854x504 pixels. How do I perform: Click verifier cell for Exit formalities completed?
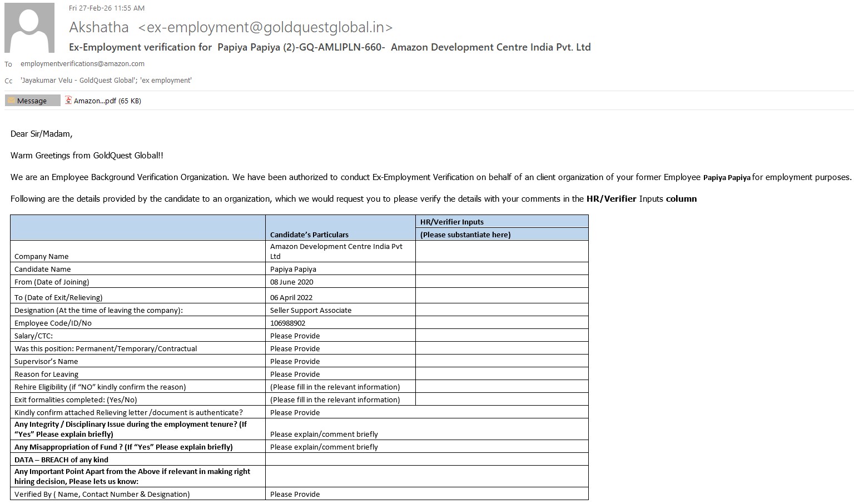tap(502, 400)
